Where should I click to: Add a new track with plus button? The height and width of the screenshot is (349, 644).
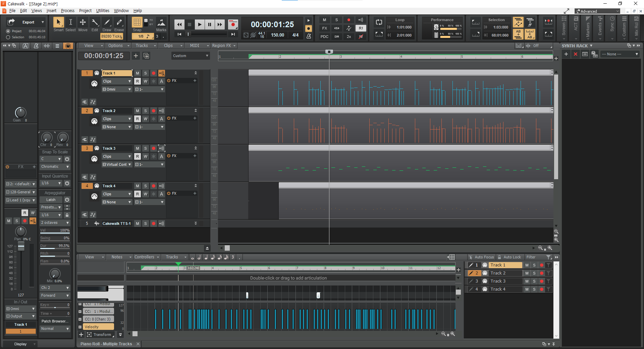(136, 56)
